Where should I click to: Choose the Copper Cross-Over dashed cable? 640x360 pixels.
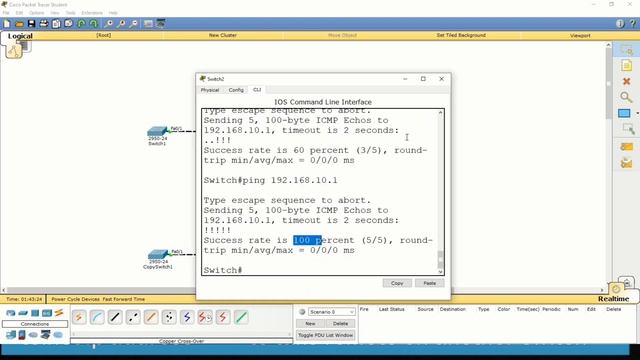(133, 317)
